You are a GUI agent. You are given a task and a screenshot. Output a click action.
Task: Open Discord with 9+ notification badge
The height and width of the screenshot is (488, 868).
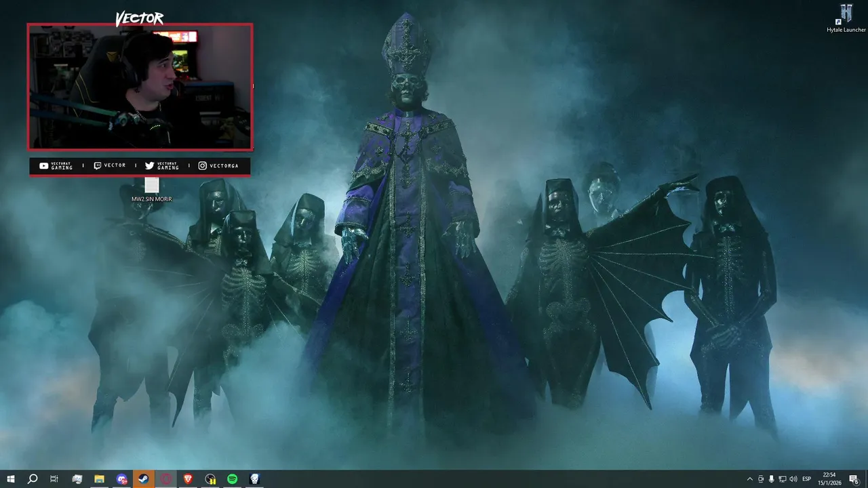[x=121, y=479]
